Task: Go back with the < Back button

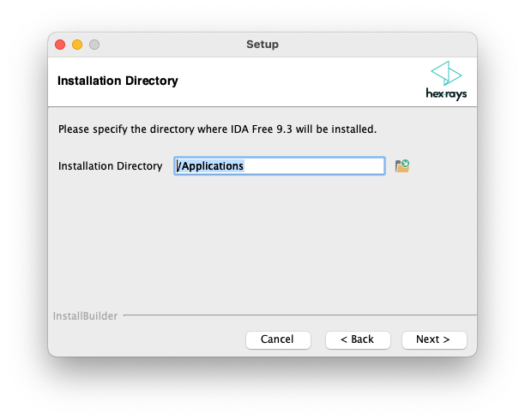Action: click(358, 339)
